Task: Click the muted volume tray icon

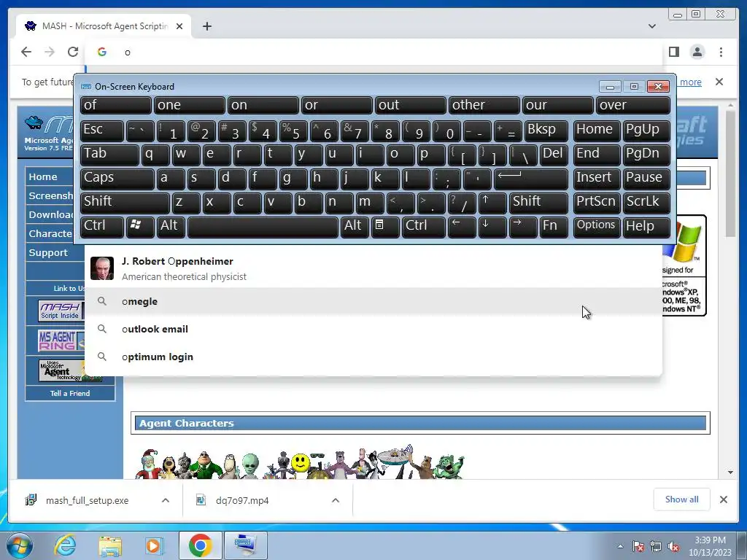Action: [x=673, y=547]
